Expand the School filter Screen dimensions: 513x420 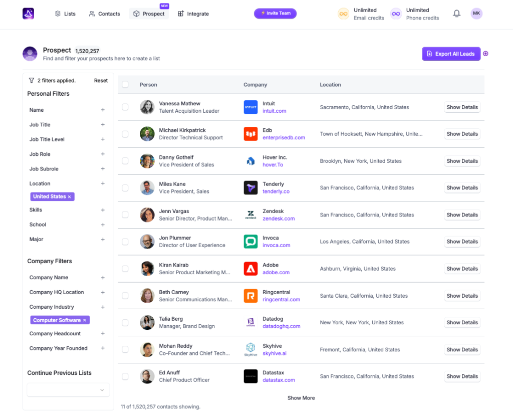(x=103, y=225)
